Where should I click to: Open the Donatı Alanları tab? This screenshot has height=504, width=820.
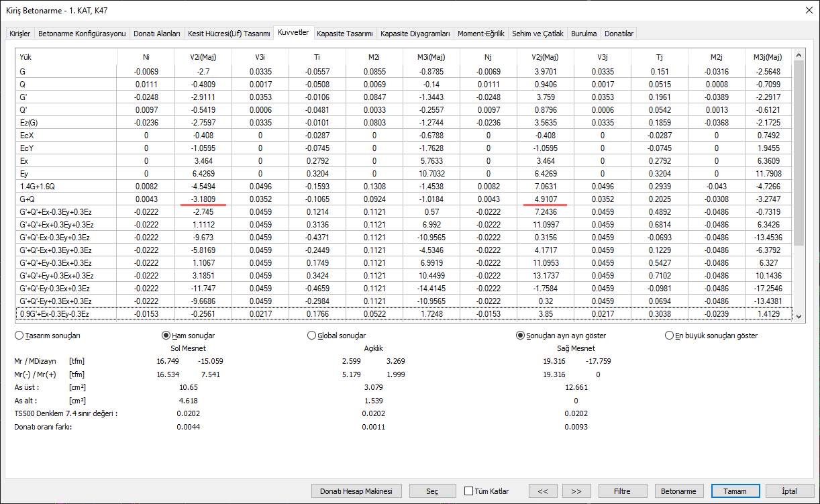coord(157,34)
